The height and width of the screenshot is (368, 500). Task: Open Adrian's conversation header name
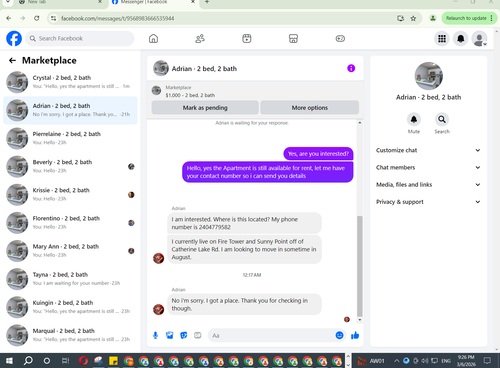(204, 69)
